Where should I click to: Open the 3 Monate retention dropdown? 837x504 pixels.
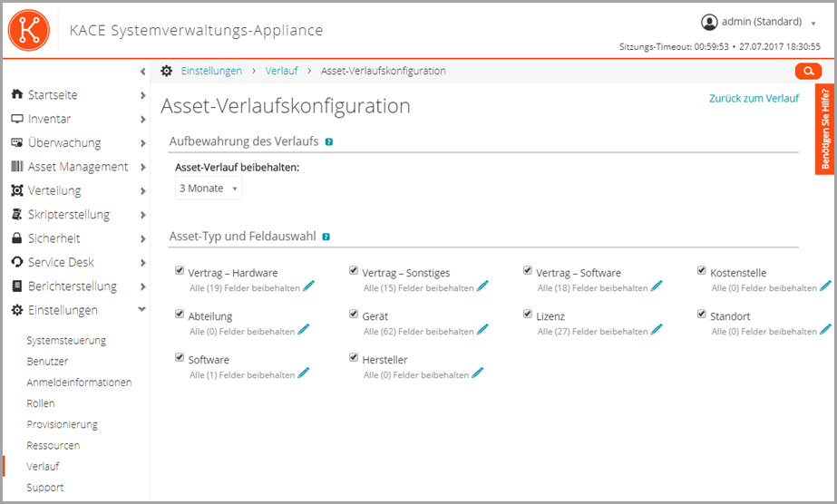pyautogui.click(x=209, y=189)
